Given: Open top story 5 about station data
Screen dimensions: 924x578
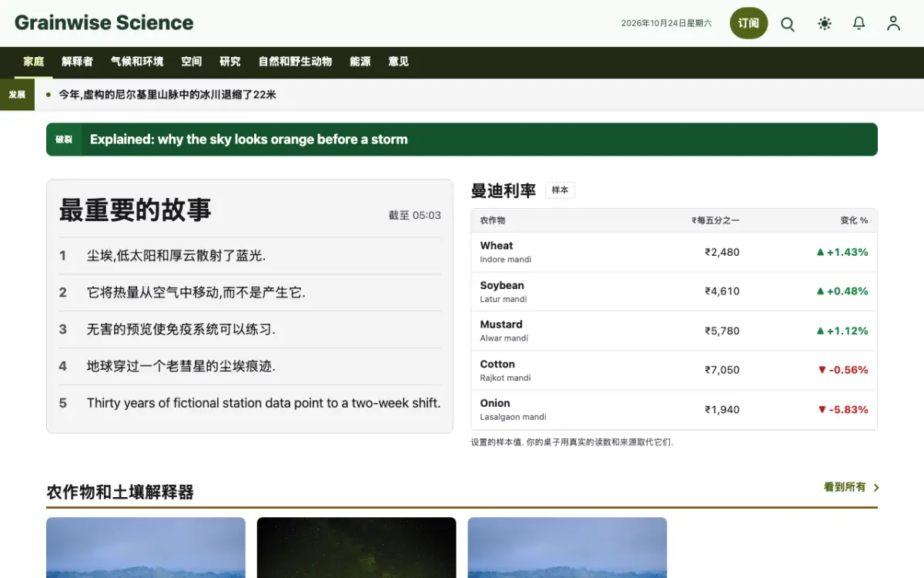Looking at the screenshot, I should [250, 403].
